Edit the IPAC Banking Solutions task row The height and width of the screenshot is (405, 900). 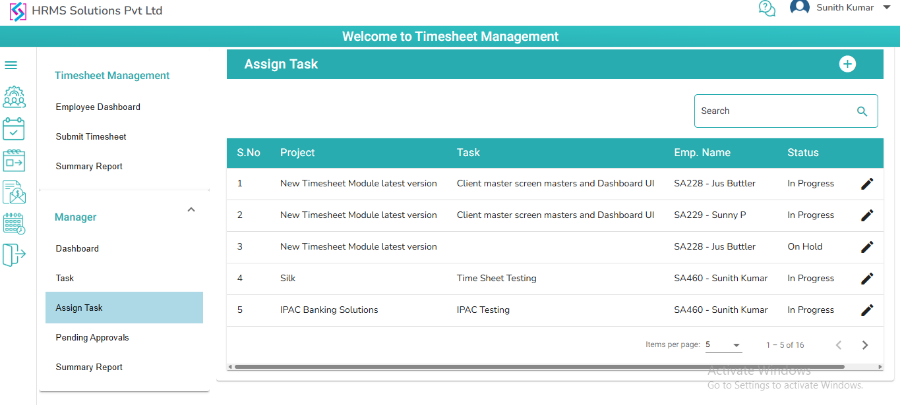click(867, 310)
